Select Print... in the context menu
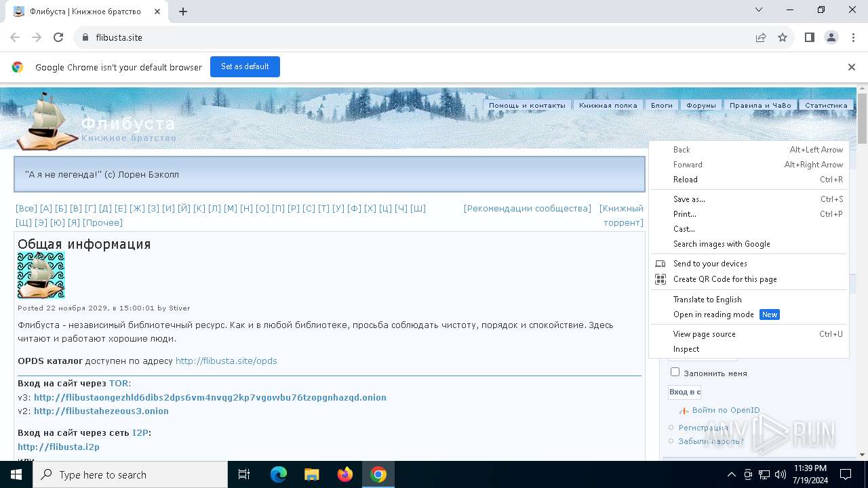The image size is (868, 488). pos(749,214)
